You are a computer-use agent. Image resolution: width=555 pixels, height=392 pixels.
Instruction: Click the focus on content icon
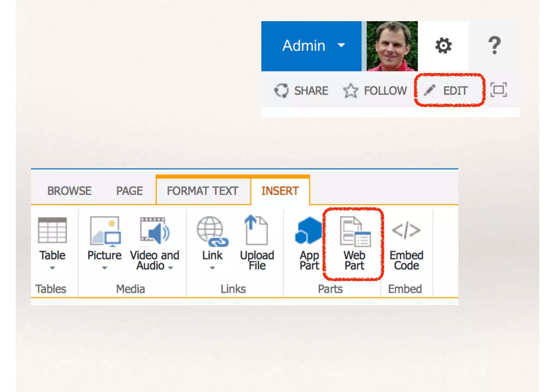pyautogui.click(x=498, y=90)
